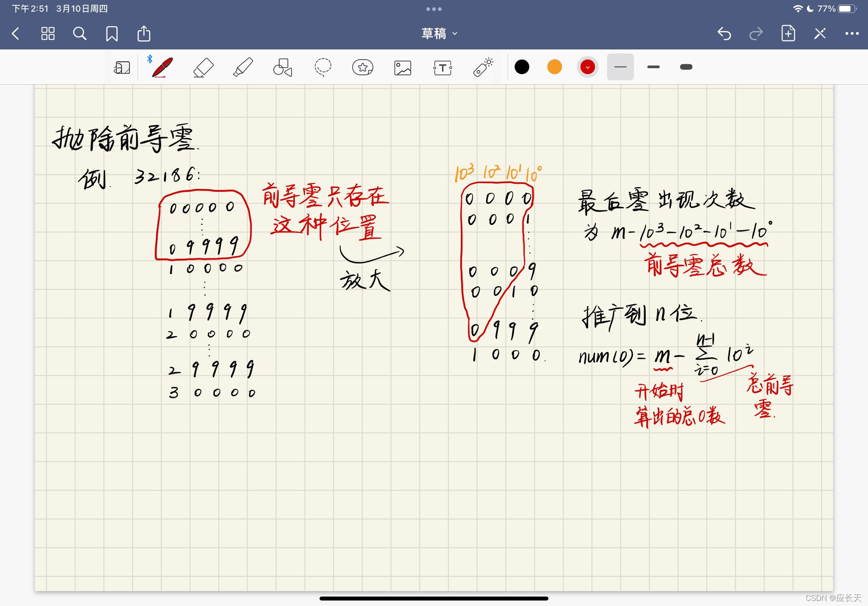
Task: Select the eraser tool
Action: tap(203, 67)
